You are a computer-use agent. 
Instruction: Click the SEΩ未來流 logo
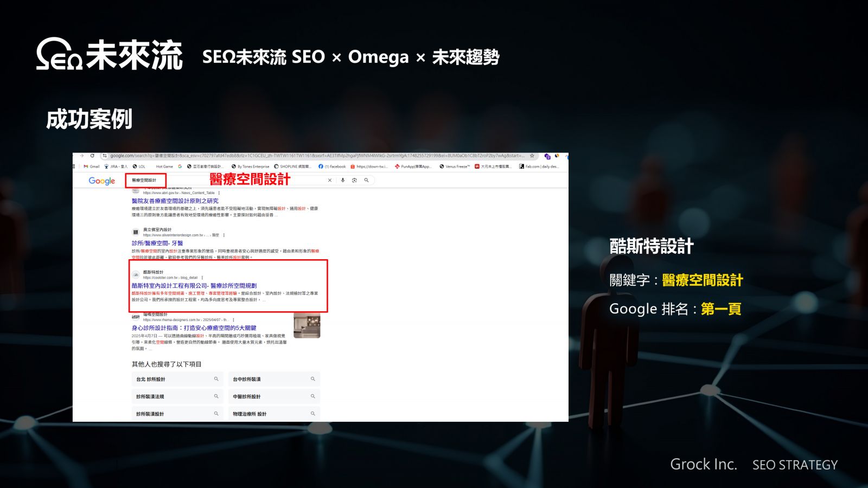click(109, 54)
